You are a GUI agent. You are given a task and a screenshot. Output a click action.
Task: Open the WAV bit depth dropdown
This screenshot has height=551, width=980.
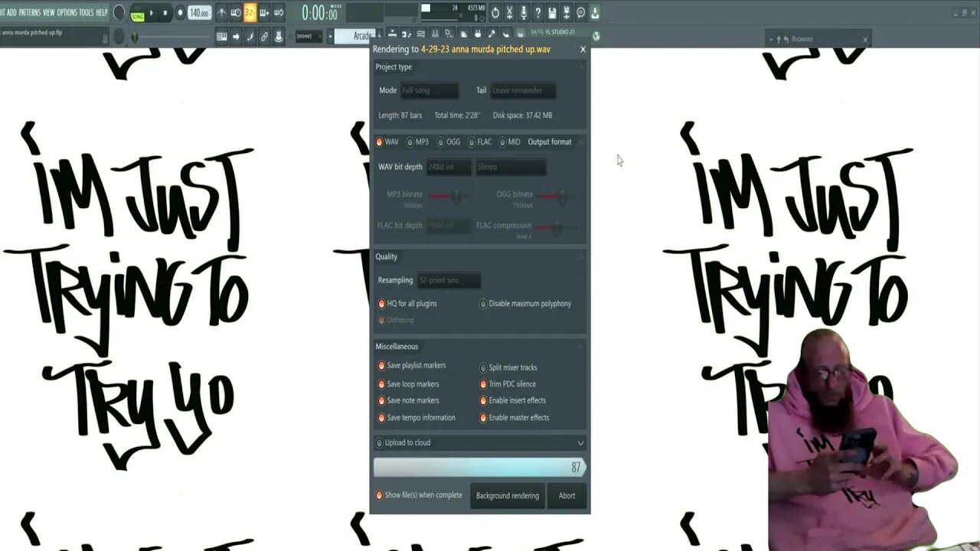pyautogui.click(x=449, y=167)
